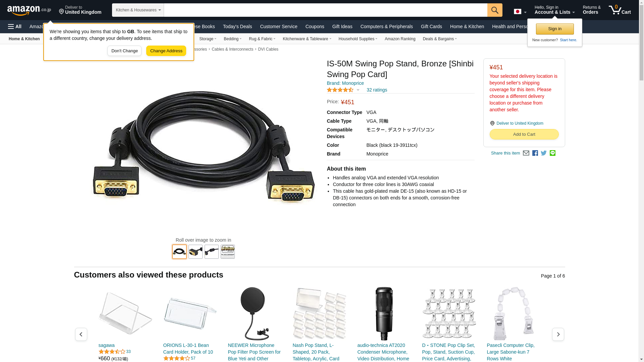Select Gift Cards navigation item
The image size is (644, 362).
431,26
